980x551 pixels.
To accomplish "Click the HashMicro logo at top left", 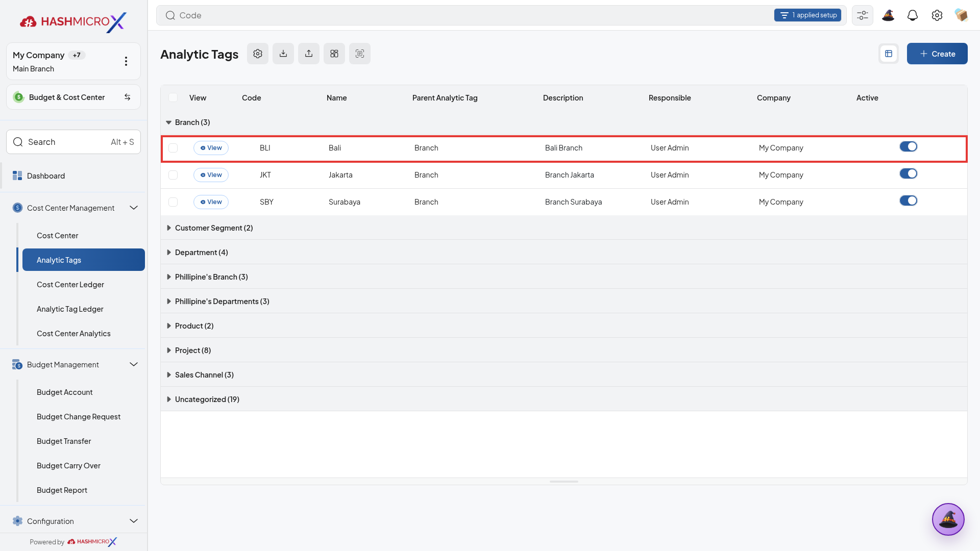I will [x=73, y=21].
